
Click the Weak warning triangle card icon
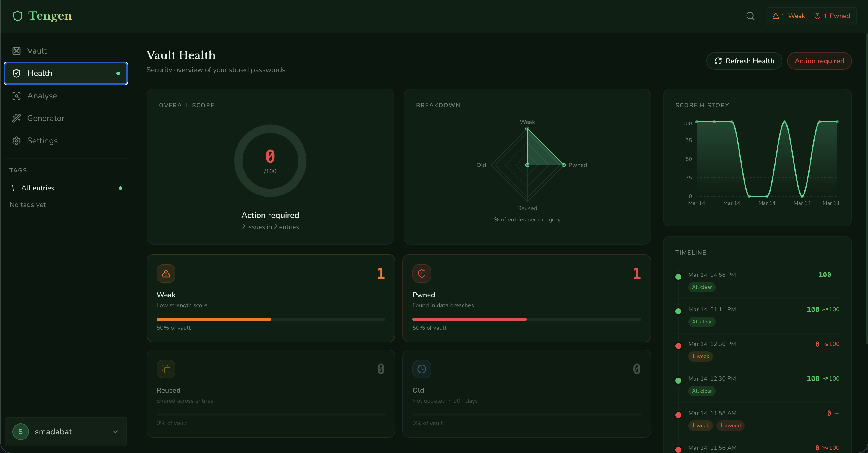(x=166, y=274)
